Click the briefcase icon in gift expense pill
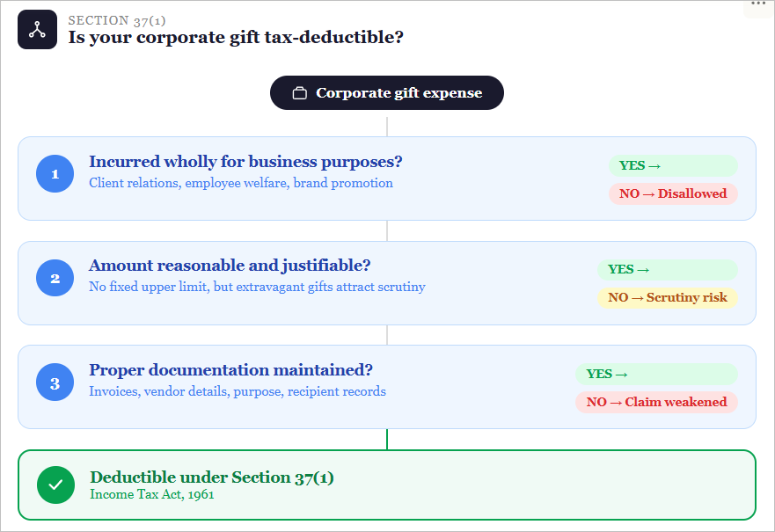This screenshot has width=775, height=532. coord(299,93)
